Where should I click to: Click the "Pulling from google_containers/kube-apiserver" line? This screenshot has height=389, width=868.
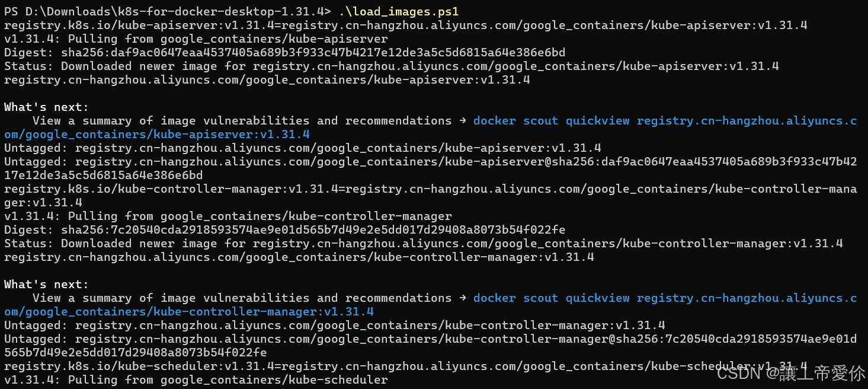pos(196,39)
